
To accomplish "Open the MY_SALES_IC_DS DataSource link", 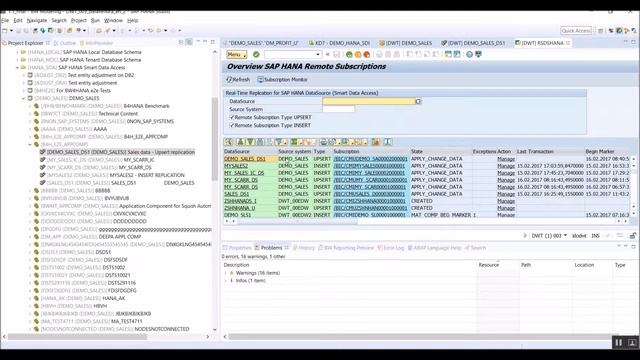I will pyautogui.click(x=244, y=173).
